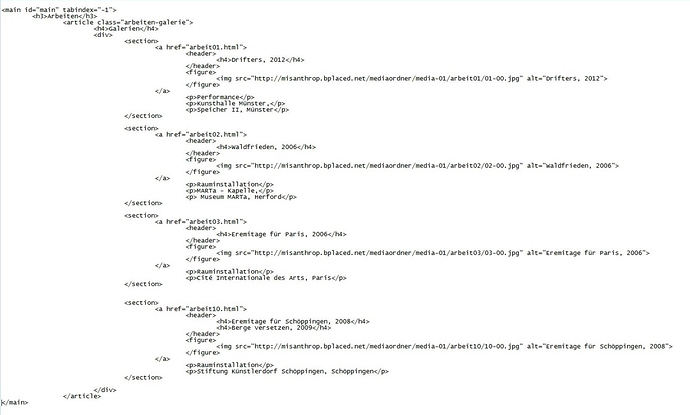The height and width of the screenshot is (415, 690).
Task: Click the Galerien h4 heading text
Action: point(126,28)
